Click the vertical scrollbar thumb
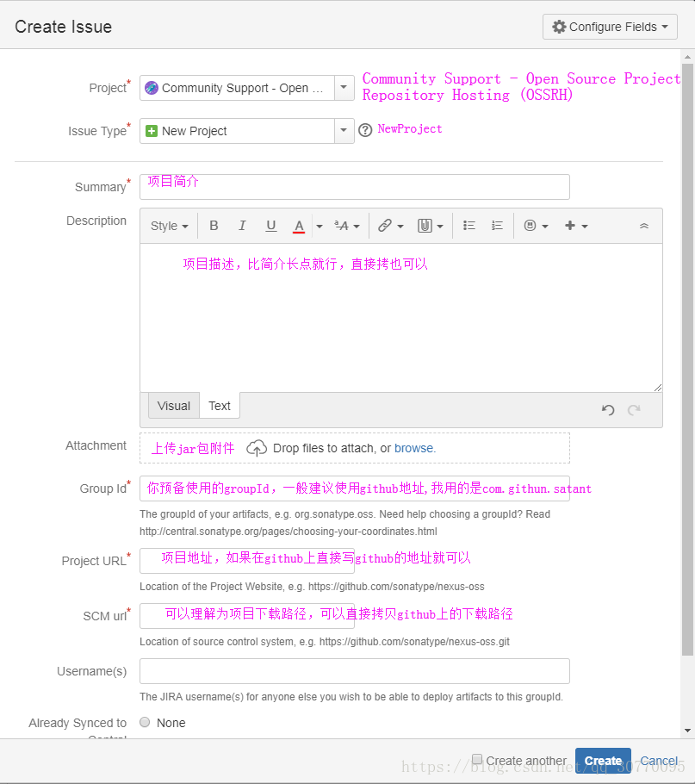This screenshot has height=784, width=695. pos(687,359)
